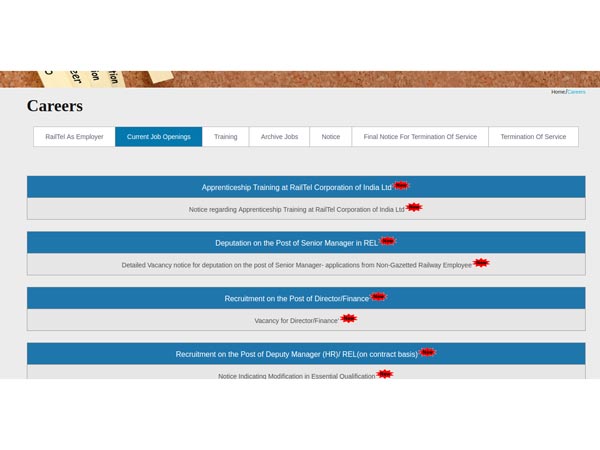Open Notice Indicating Modification in Essential Qualification
Screen dimensions: 600x450
pyautogui.click(x=297, y=376)
